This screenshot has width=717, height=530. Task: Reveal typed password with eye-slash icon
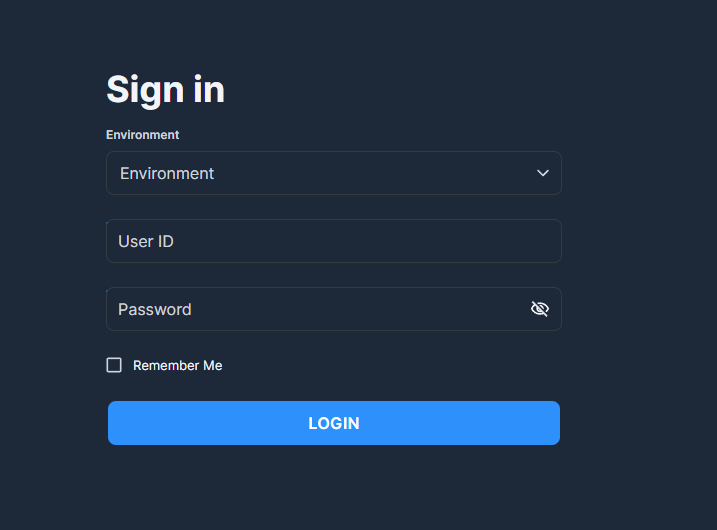pyautogui.click(x=540, y=309)
